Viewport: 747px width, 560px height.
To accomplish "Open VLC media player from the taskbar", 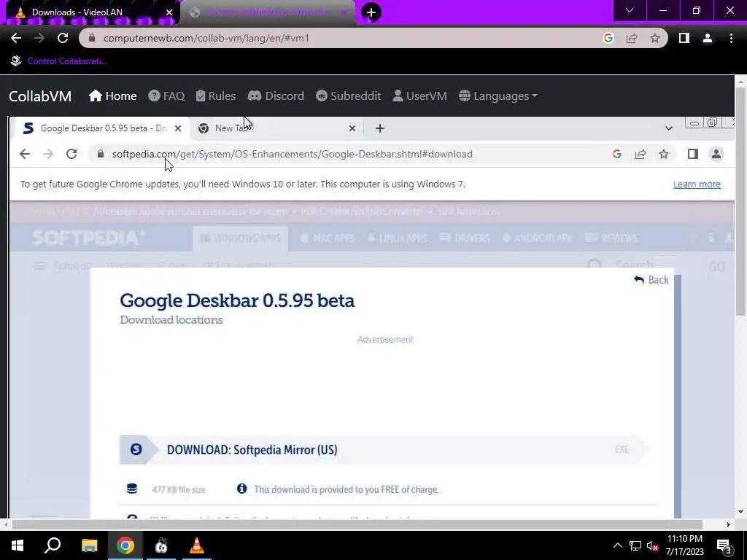I will pyautogui.click(x=197, y=545).
